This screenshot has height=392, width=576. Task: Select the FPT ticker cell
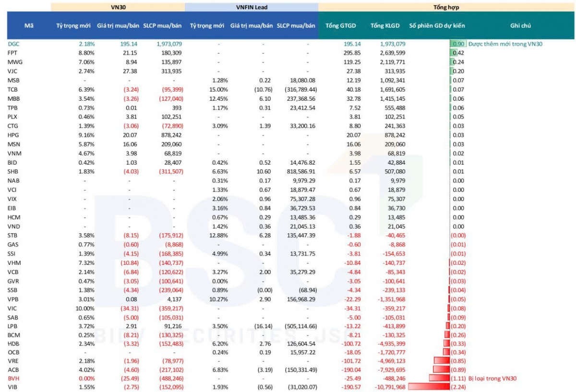(13, 53)
